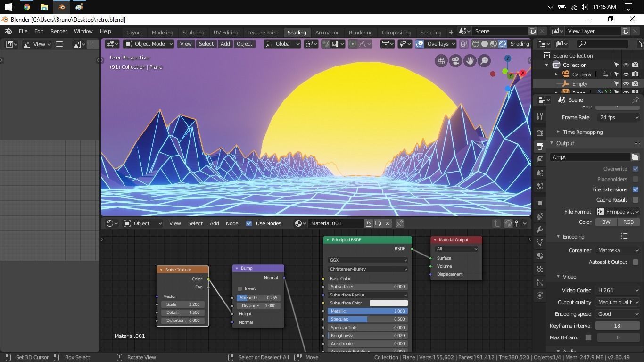This screenshot has height=362, width=644.
Task: Open the GGX distribution dropdown
Action: click(368, 260)
